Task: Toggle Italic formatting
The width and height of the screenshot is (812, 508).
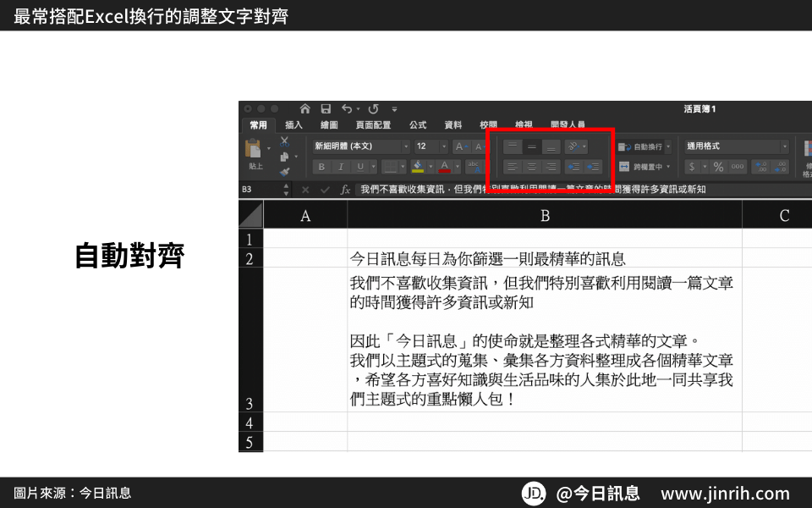Action: (341, 167)
